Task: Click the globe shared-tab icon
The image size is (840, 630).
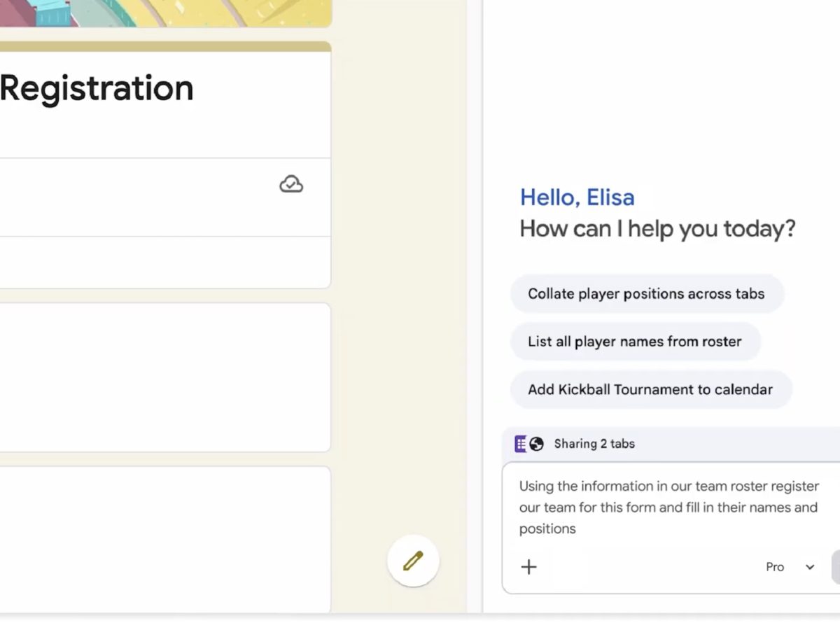Action: [x=537, y=444]
